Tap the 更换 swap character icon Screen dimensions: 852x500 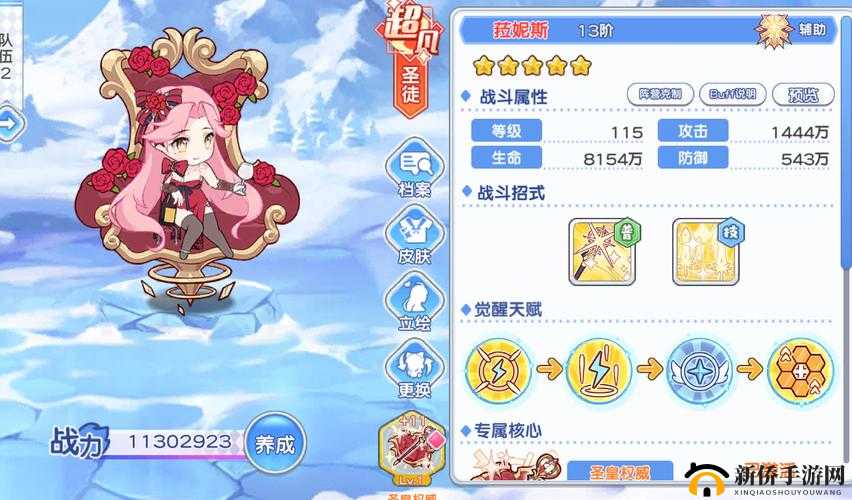click(415, 368)
